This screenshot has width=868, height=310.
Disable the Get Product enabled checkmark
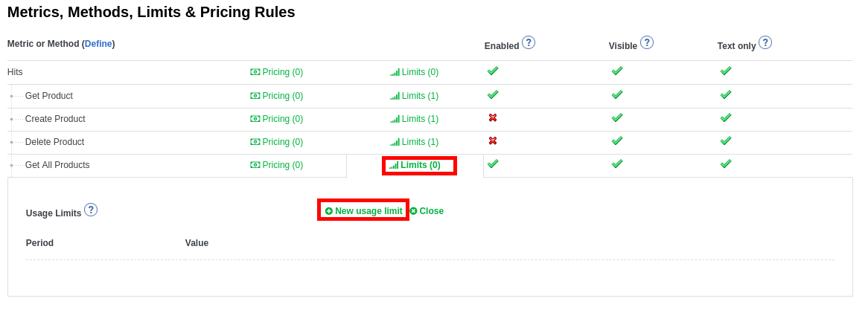coord(493,94)
